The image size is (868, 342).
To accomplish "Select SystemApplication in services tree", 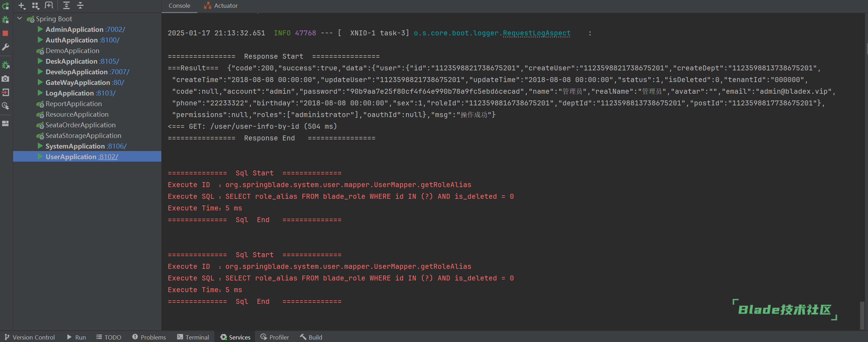I will [x=75, y=146].
